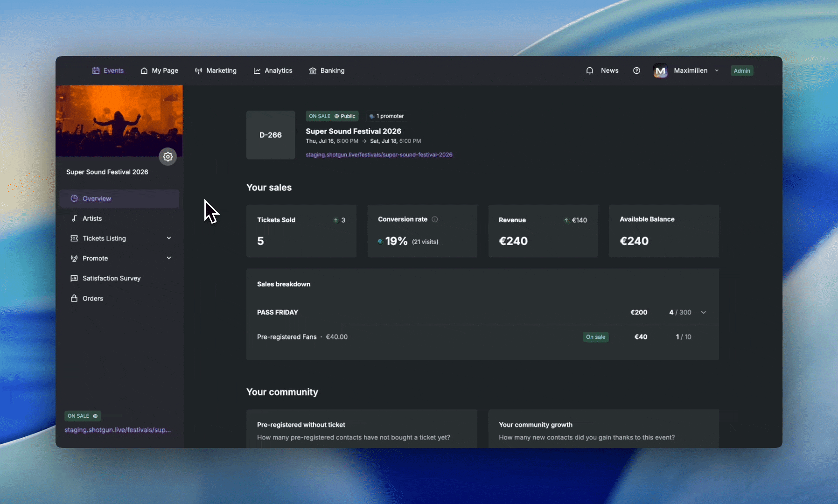The height and width of the screenshot is (504, 838).
Task: Click the Promote broadcast icon
Action: pyautogui.click(x=74, y=258)
